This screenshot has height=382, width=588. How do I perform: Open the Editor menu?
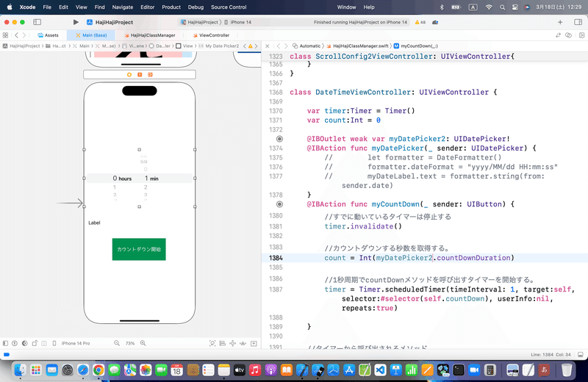148,7
